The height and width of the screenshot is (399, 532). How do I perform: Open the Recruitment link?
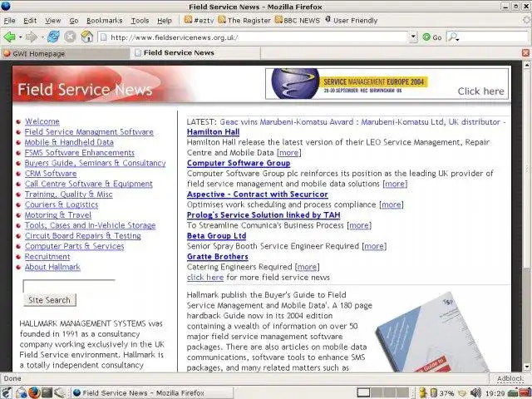point(47,257)
